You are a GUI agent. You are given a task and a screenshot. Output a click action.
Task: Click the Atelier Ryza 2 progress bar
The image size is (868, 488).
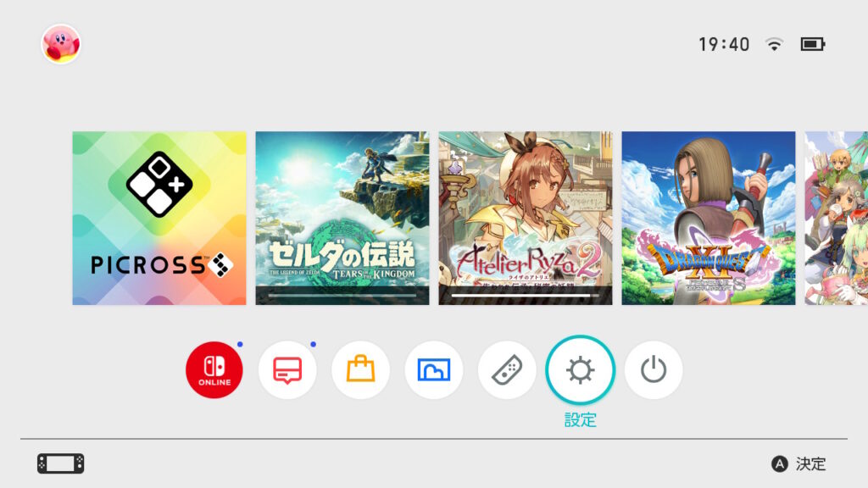[x=526, y=296]
